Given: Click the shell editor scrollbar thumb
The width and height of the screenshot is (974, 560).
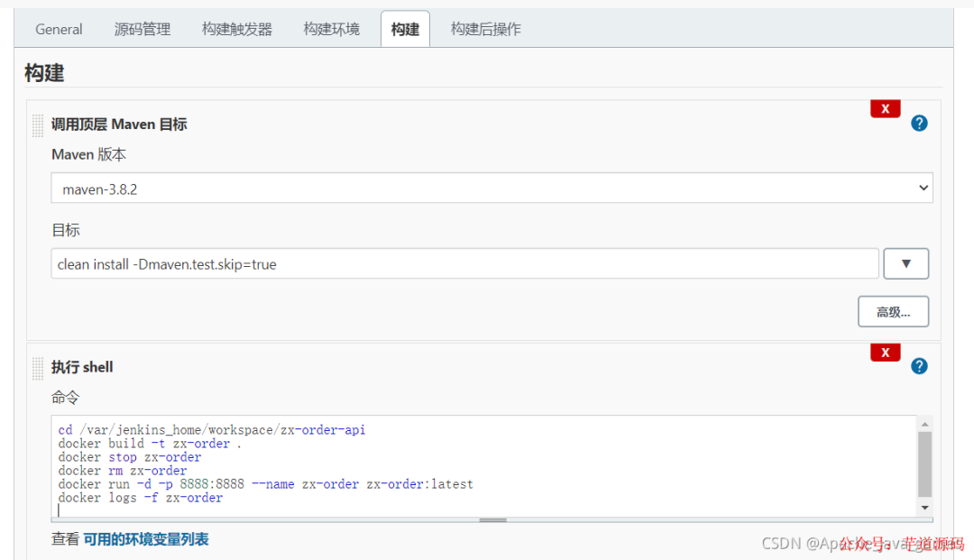Looking at the screenshot, I should pyautogui.click(x=925, y=464).
